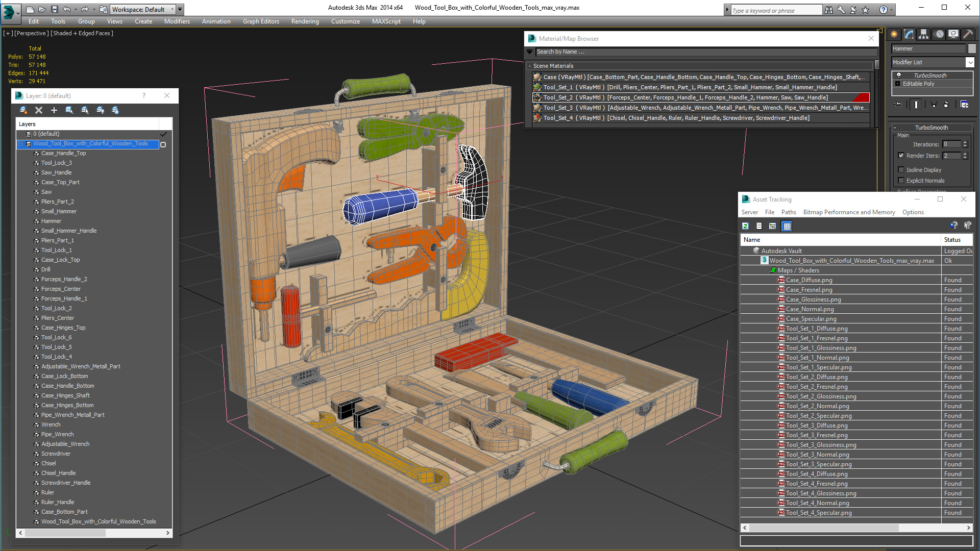Viewport: 980px width, 551px height.
Task: Open the Modifier List dropdown
Action: click(970, 62)
